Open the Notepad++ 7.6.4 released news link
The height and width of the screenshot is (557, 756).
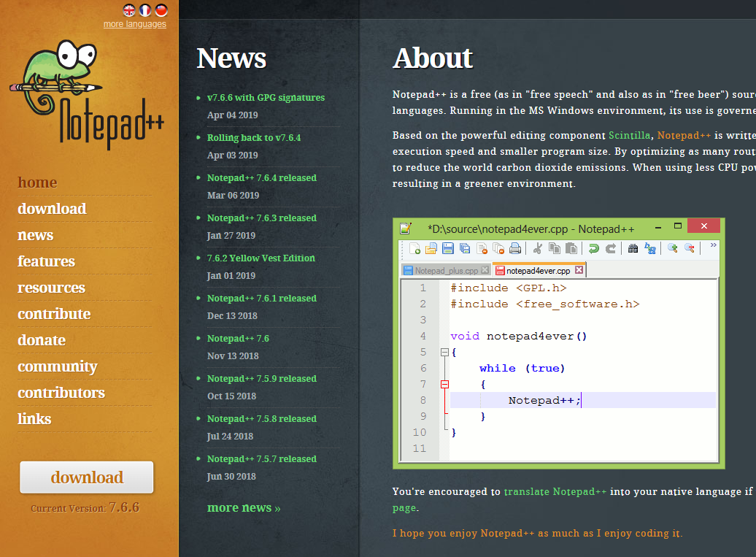tap(262, 177)
